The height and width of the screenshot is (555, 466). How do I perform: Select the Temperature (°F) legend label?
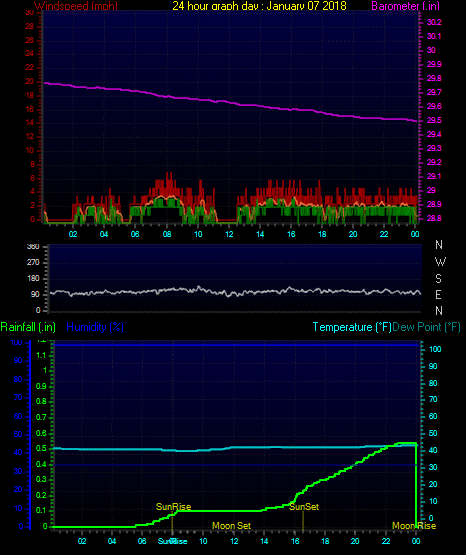(352, 327)
